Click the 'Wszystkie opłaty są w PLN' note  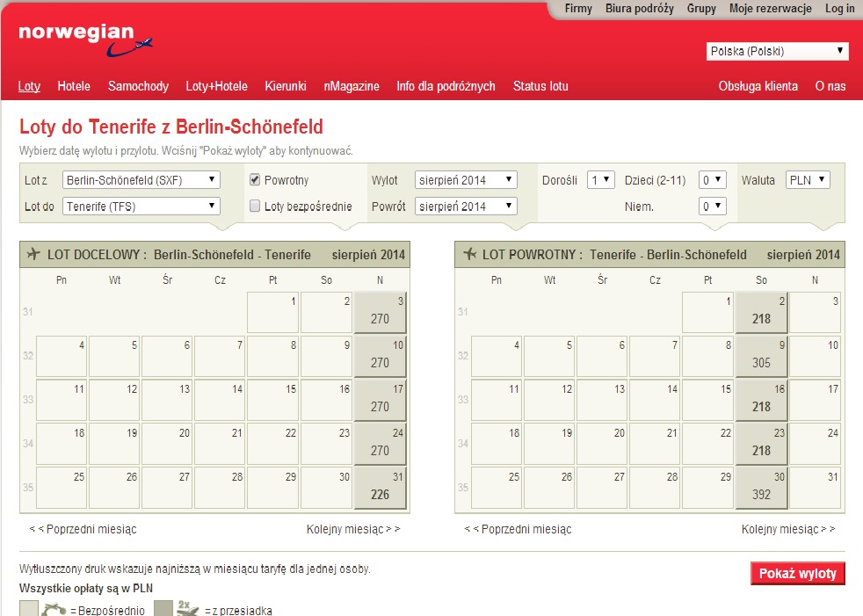[86, 588]
